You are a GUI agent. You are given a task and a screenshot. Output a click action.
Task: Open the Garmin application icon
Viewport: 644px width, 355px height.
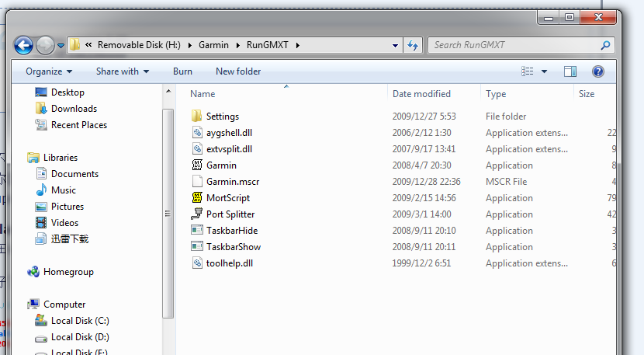pyautogui.click(x=197, y=165)
